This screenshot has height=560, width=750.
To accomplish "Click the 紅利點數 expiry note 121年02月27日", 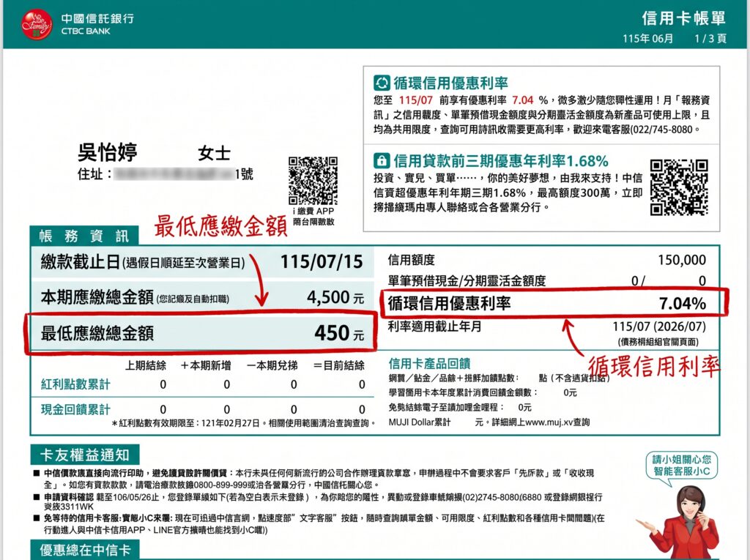I will pyautogui.click(x=231, y=423).
